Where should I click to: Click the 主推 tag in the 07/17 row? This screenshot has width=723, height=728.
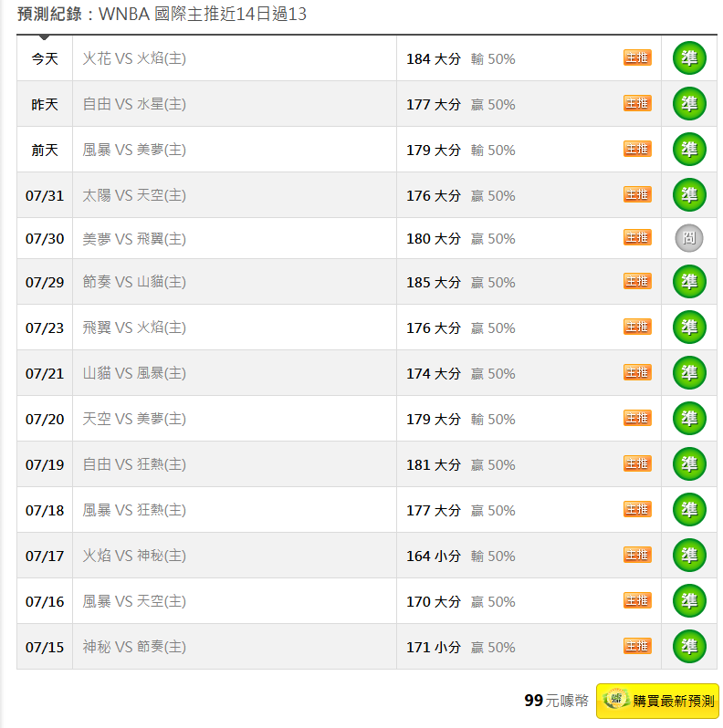[x=637, y=555]
